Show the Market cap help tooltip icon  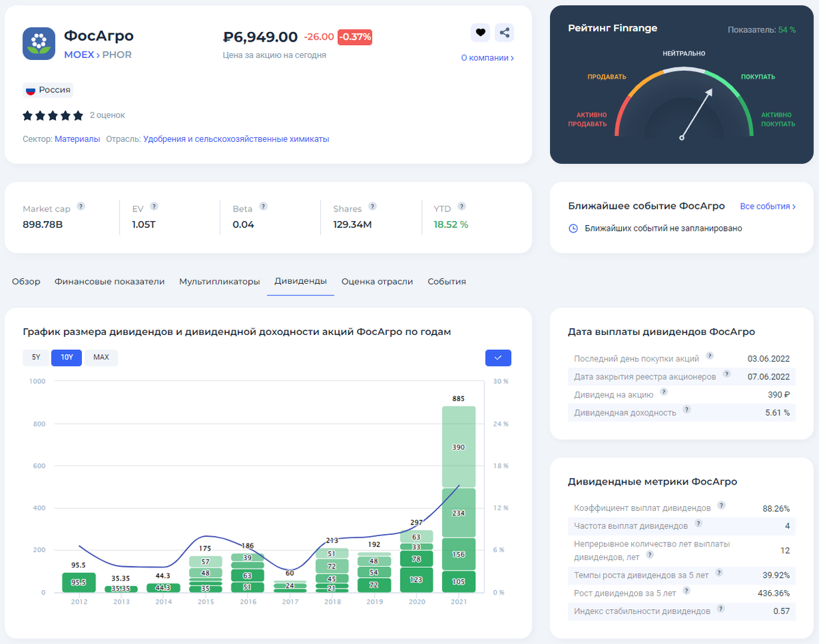81,206
